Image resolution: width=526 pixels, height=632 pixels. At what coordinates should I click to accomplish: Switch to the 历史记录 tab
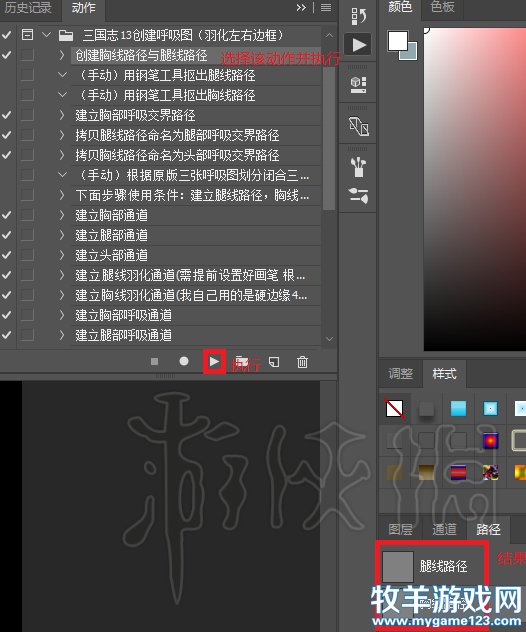point(28,8)
